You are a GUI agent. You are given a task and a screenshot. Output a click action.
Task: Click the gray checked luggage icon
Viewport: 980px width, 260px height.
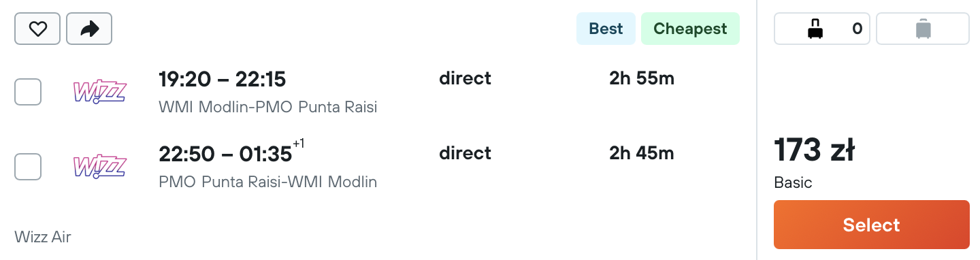point(923,29)
